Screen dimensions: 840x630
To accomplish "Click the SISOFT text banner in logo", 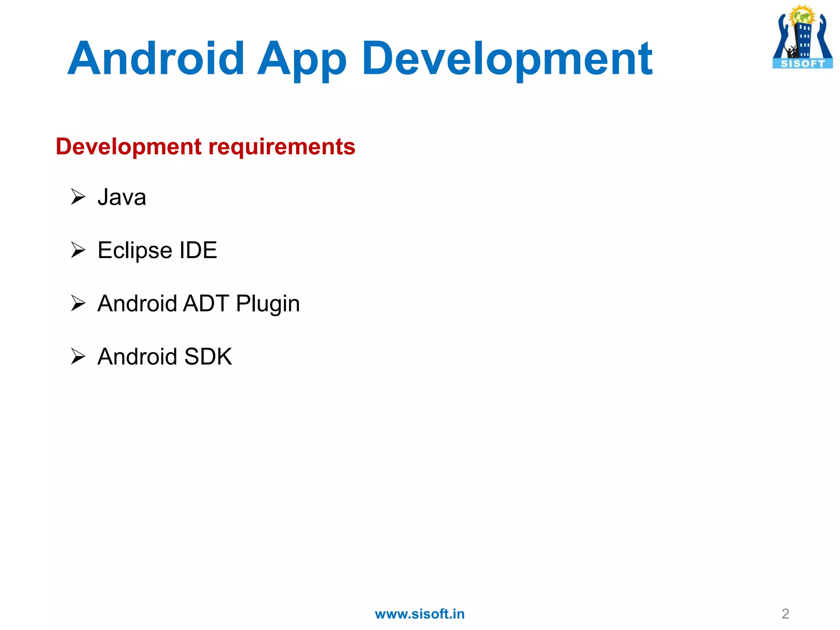I will (x=803, y=64).
